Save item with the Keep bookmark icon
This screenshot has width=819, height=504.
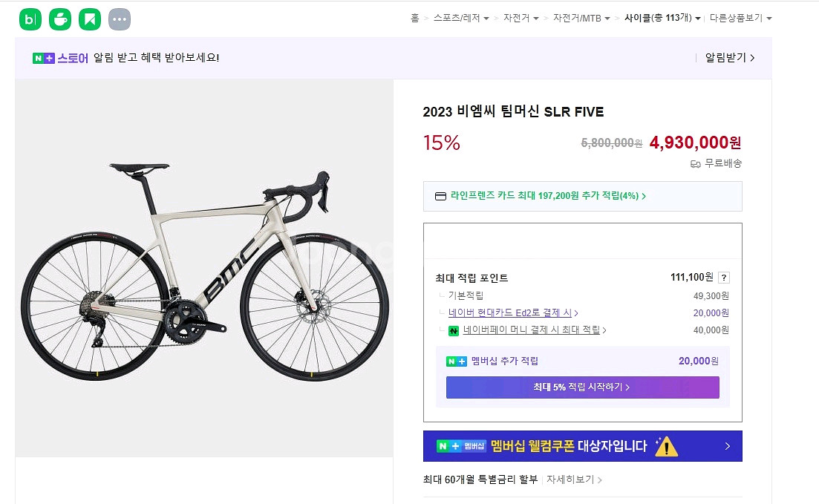click(91, 19)
